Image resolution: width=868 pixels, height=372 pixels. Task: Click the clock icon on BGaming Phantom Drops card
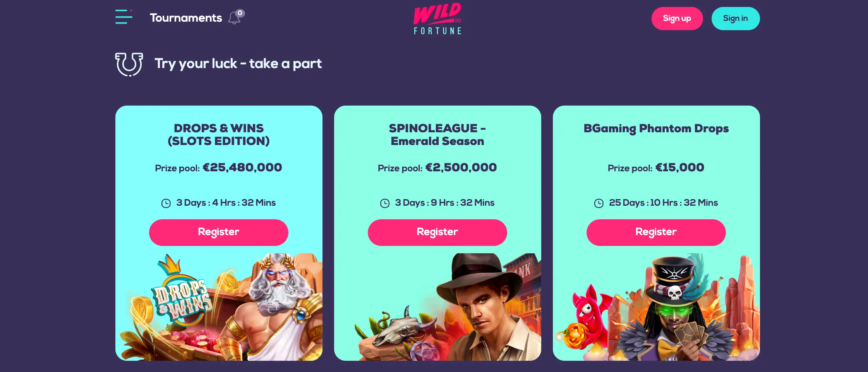point(599,203)
